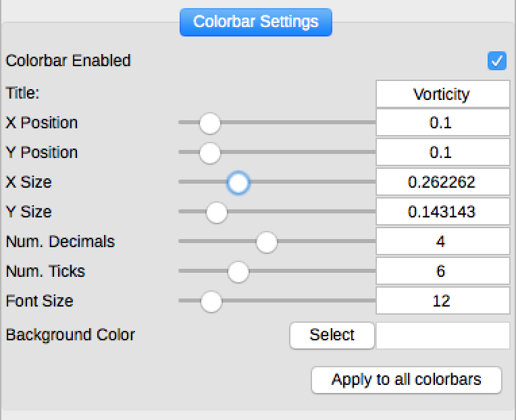Image resolution: width=516 pixels, height=420 pixels.
Task: Uncheck the Colorbar Enabled checkbox
Action: click(497, 61)
